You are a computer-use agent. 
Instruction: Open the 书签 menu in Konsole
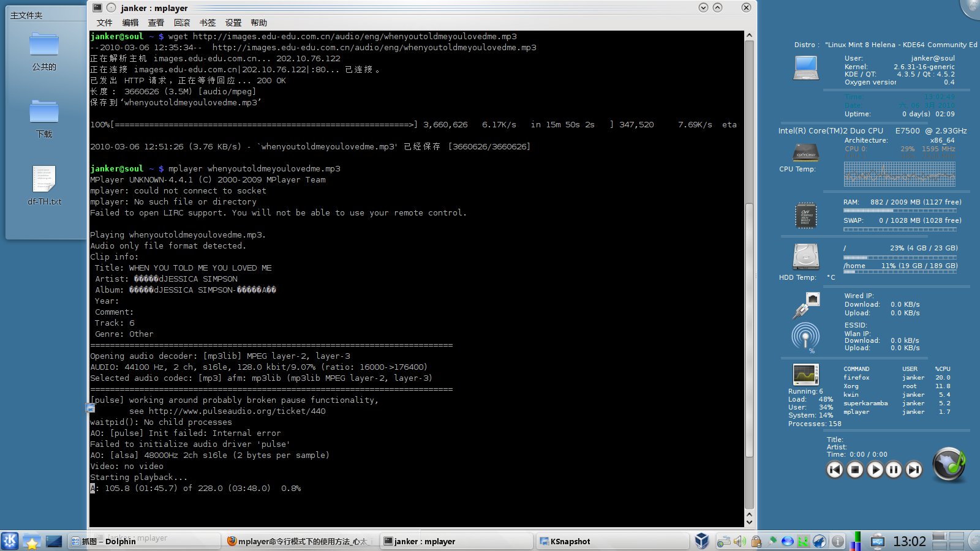208,23
